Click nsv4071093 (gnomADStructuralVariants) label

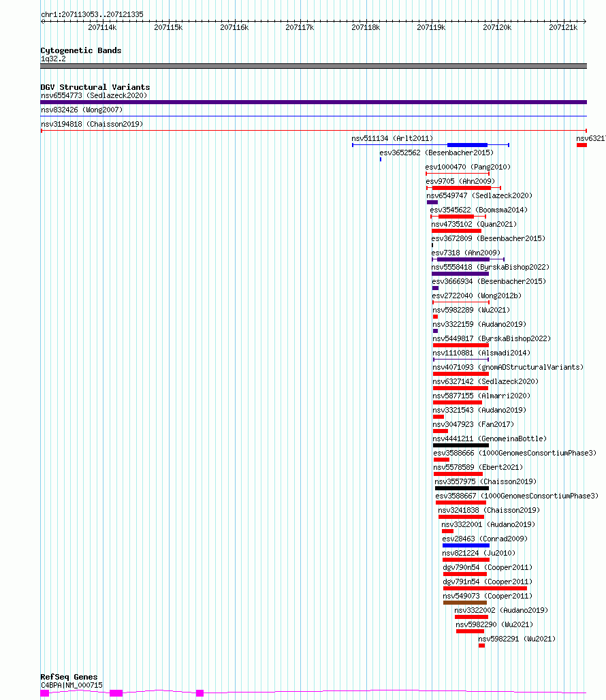(x=508, y=367)
